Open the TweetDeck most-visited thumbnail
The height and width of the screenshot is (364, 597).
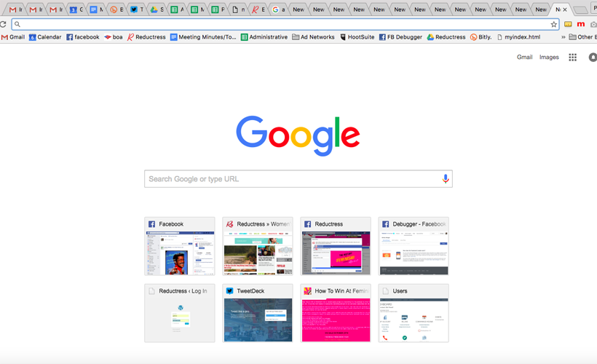coord(258,313)
